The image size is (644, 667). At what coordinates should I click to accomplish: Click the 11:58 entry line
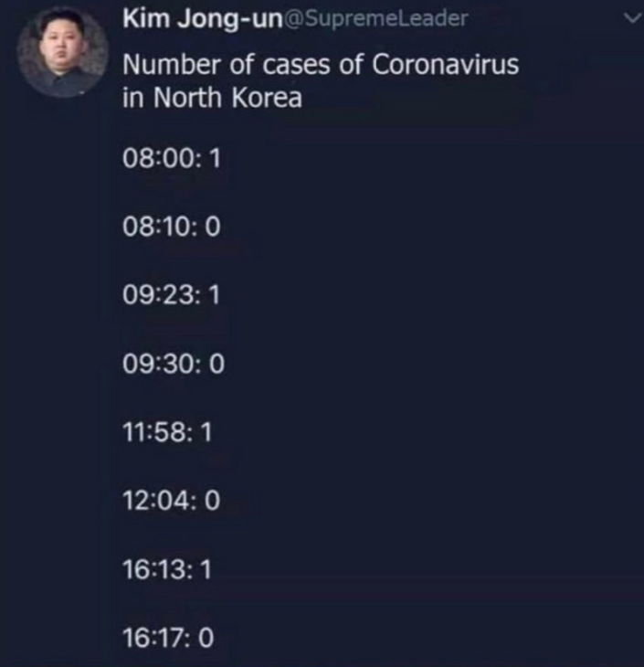(x=167, y=432)
